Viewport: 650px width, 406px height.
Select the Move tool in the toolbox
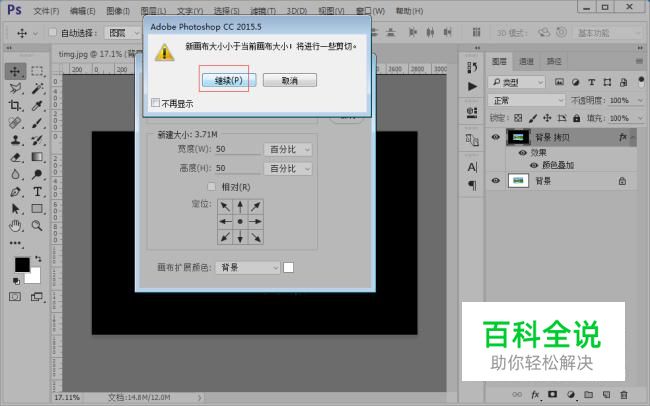(15, 71)
